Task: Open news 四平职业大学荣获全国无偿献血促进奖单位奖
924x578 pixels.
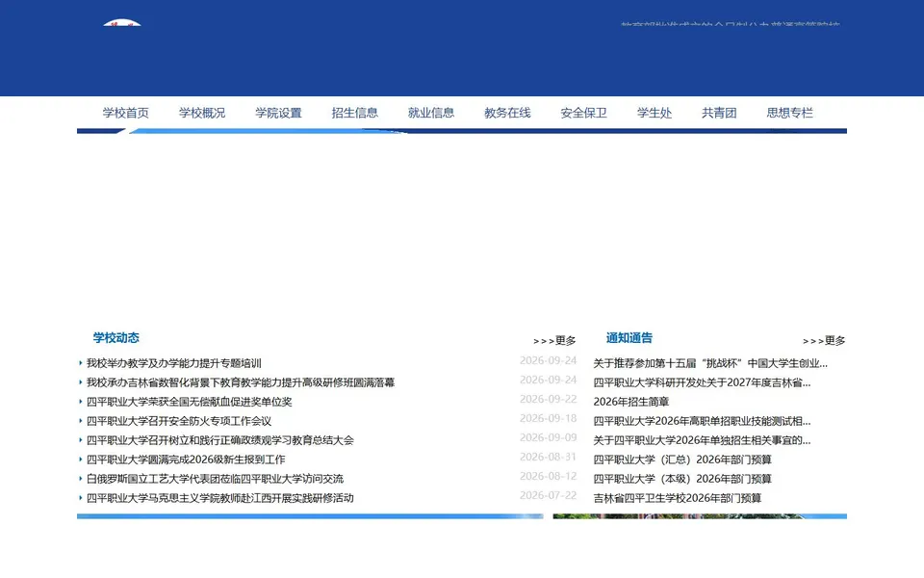Action: 190,402
